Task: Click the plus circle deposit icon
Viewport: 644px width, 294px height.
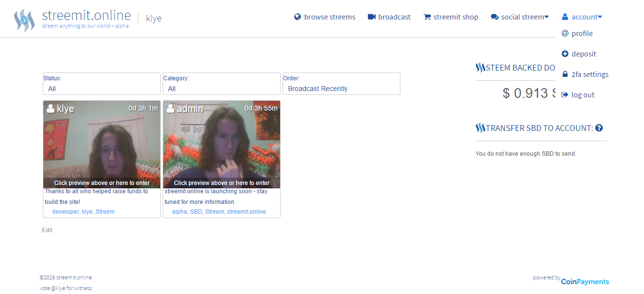Action: click(x=565, y=54)
